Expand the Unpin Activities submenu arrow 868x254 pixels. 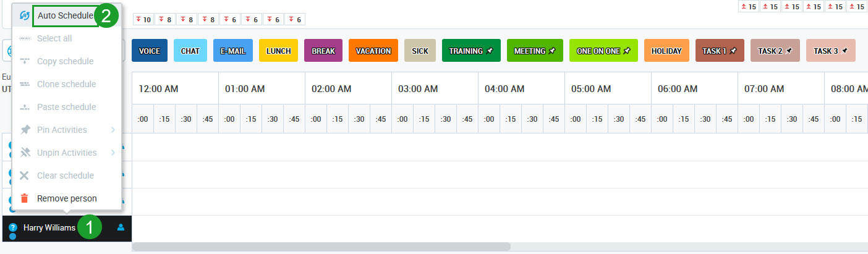coord(113,153)
